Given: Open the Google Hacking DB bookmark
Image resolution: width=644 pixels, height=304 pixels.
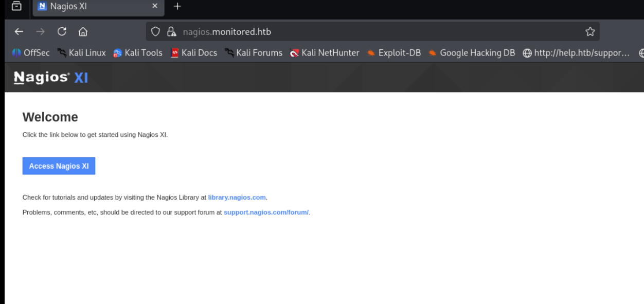Looking at the screenshot, I should (x=472, y=53).
